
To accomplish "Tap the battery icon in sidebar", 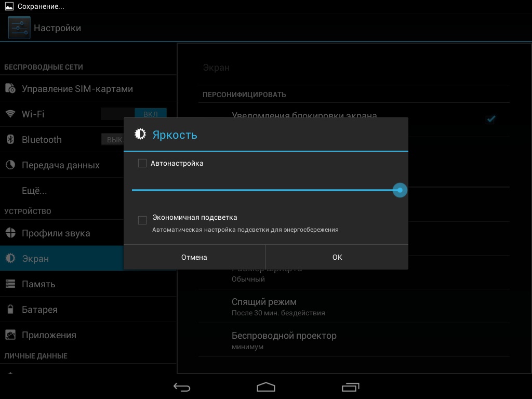I will [10, 310].
